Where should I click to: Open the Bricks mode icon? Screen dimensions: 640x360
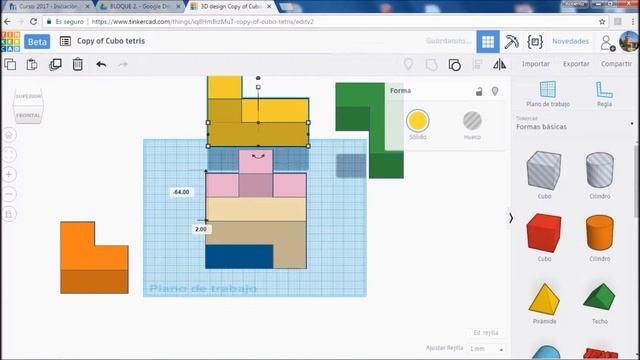tap(535, 41)
